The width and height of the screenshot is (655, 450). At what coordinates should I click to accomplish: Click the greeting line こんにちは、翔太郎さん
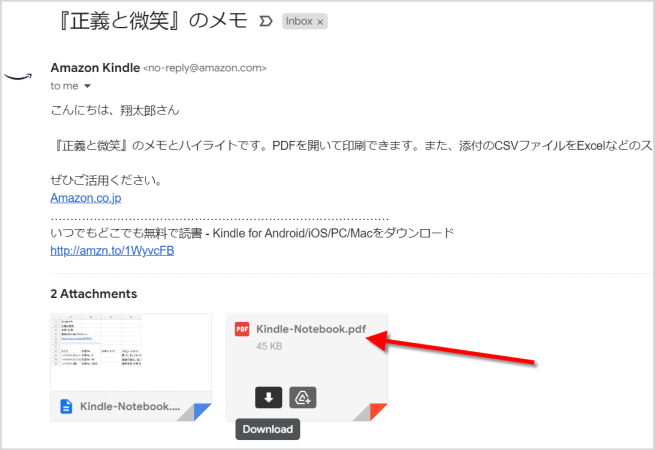point(115,110)
